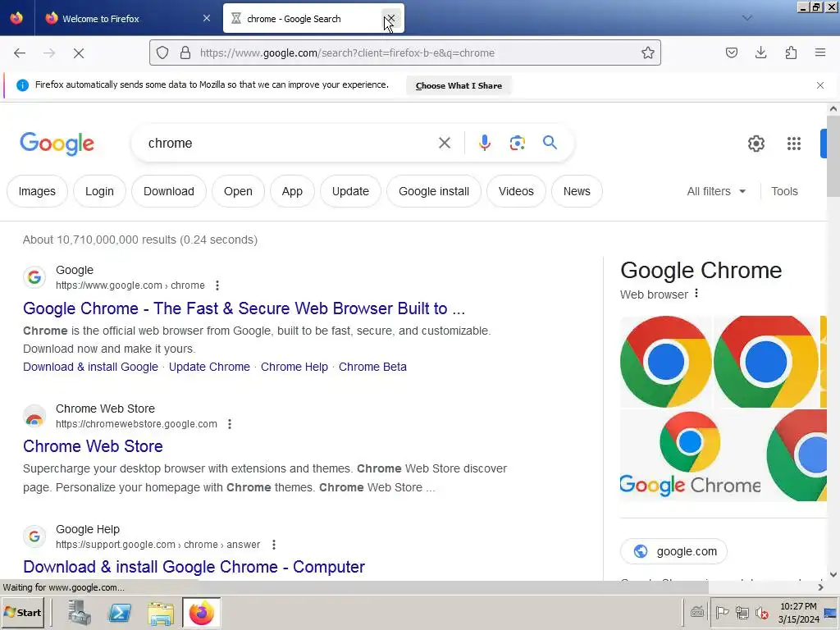Submit search with magnifier icon
The height and width of the screenshot is (630, 840).
[550, 143]
